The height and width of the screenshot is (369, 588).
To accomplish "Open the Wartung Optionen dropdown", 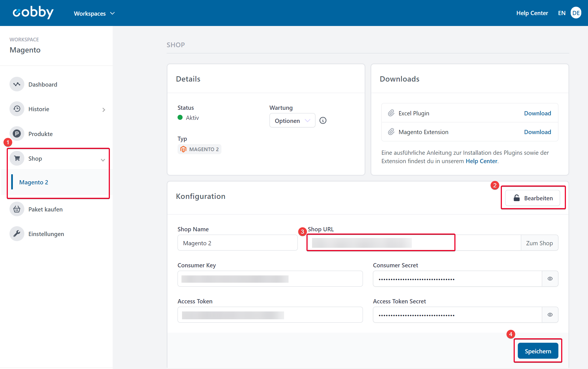I will (x=292, y=120).
